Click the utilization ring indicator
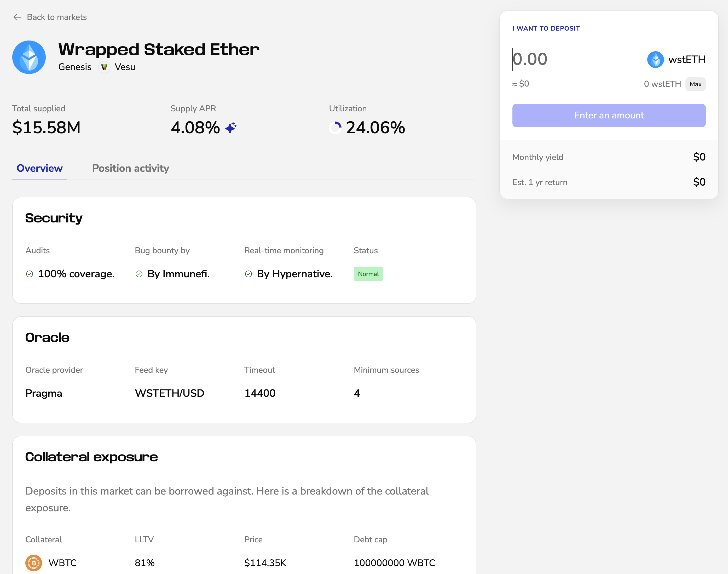The height and width of the screenshot is (574, 728). pyautogui.click(x=335, y=128)
